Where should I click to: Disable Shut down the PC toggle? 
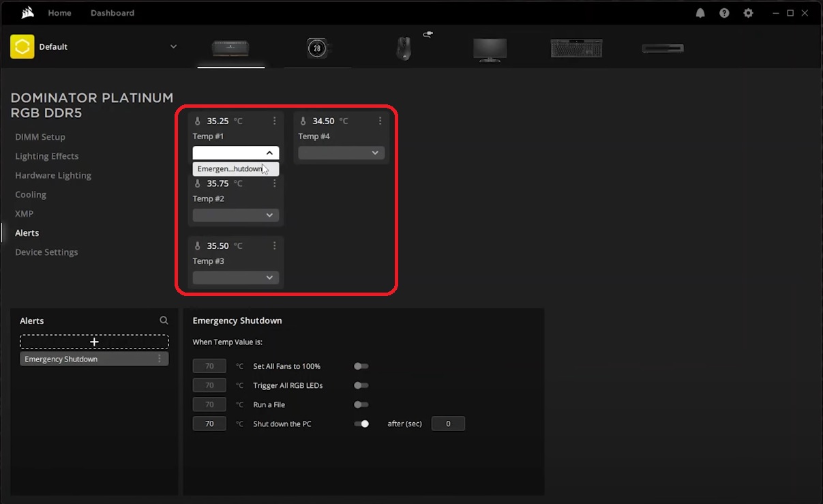pos(361,424)
